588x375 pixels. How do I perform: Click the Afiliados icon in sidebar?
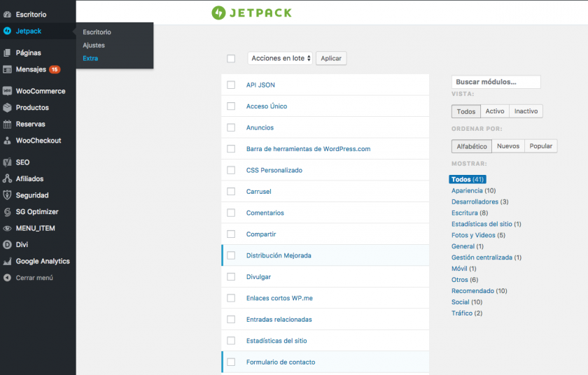(x=7, y=178)
